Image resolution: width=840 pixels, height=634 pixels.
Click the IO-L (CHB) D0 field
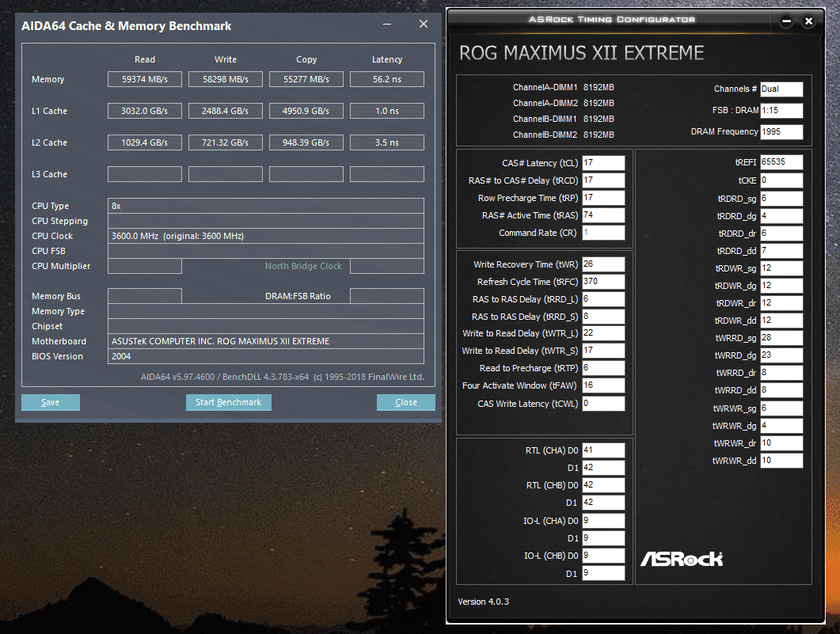(603, 556)
